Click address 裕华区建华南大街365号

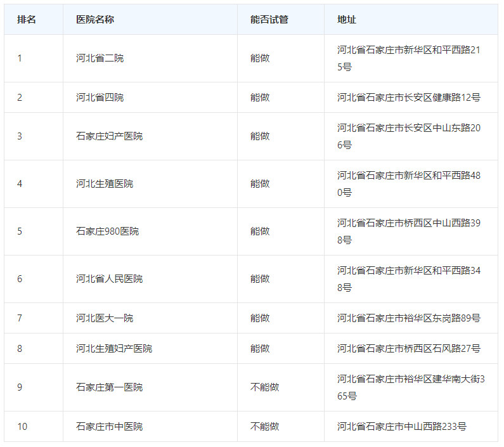411,387
